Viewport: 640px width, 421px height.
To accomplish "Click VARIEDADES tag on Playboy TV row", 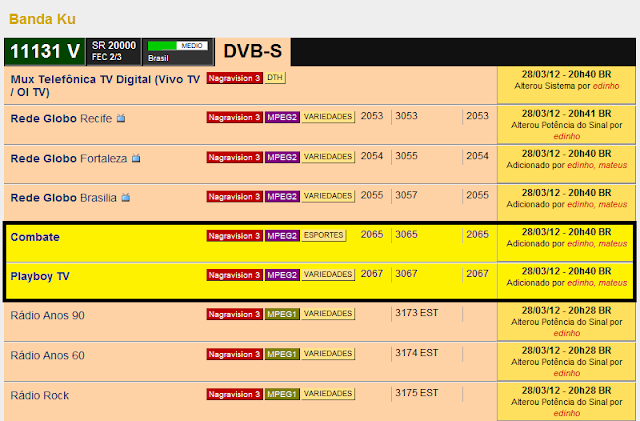I will (x=328, y=274).
